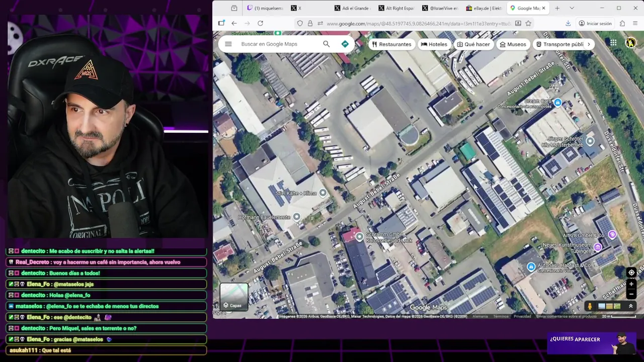This screenshot has height=362, width=644.
Task: Bookmark this page with the star
Action: click(528, 23)
